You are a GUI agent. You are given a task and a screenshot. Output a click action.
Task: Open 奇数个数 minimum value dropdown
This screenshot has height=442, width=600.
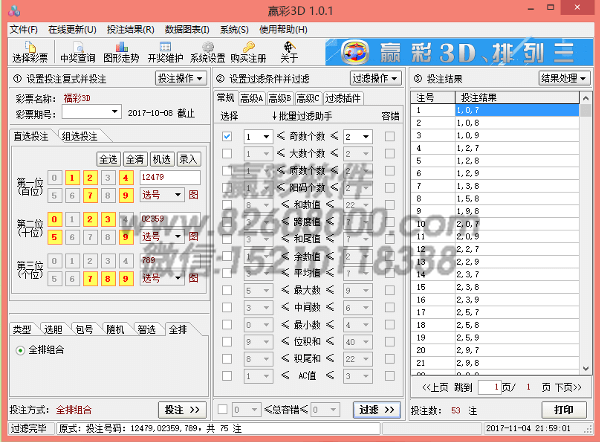(266, 137)
